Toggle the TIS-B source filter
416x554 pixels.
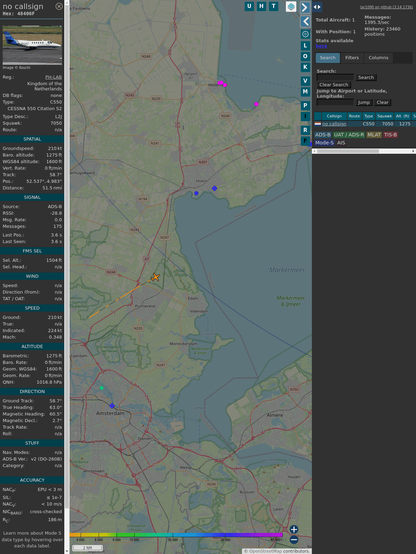click(391, 135)
